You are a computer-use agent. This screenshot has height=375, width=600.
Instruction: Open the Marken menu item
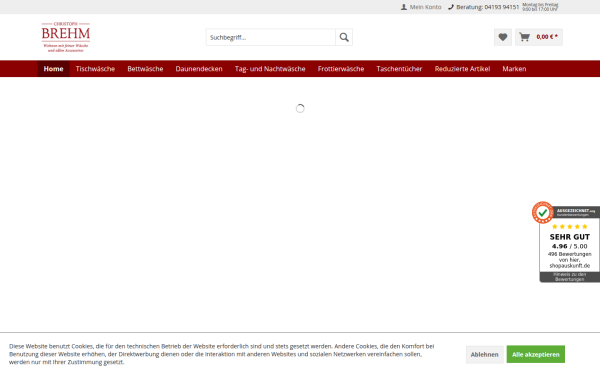[514, 69]
